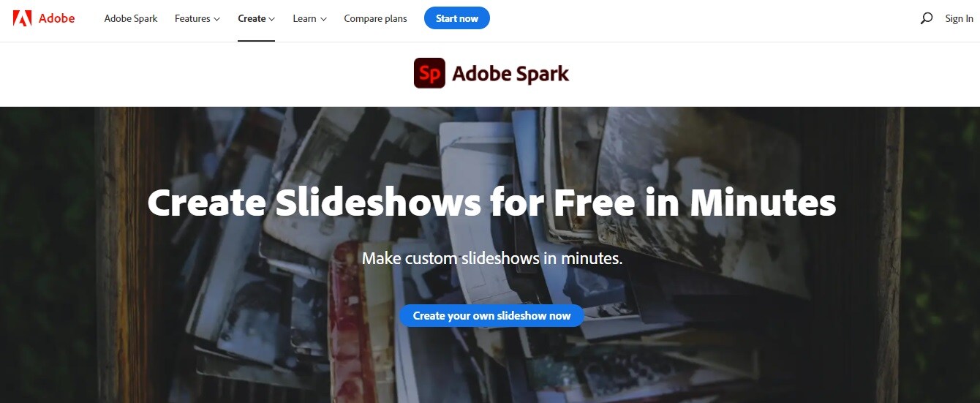Open the Learn menu
Screen dimensions: 980x403
click(310, 18)
